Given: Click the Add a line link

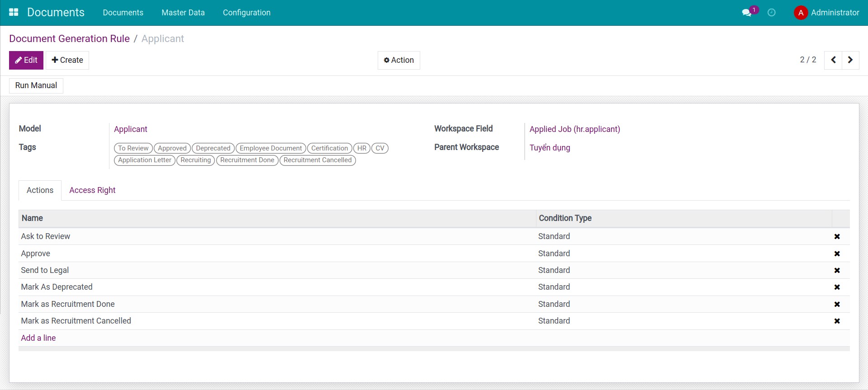Looking at the screenshot, I should point(38,338).
